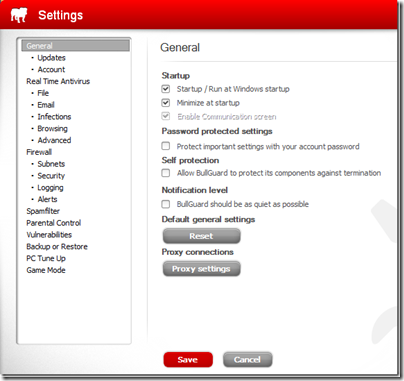Image resolution: width=404 pixels, height=381 pixels.
Task: Click the General page title
Action: click(x=180, y=48)
